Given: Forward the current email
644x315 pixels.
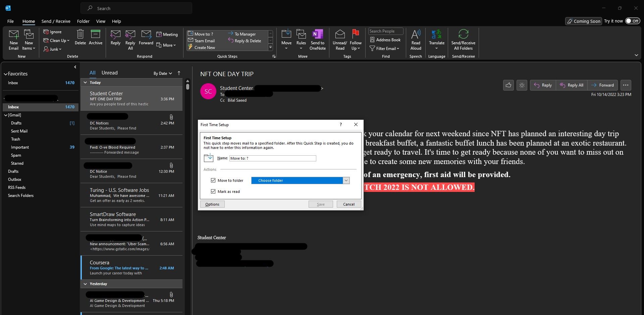Looking at the screenshot, I should point(146,38).
